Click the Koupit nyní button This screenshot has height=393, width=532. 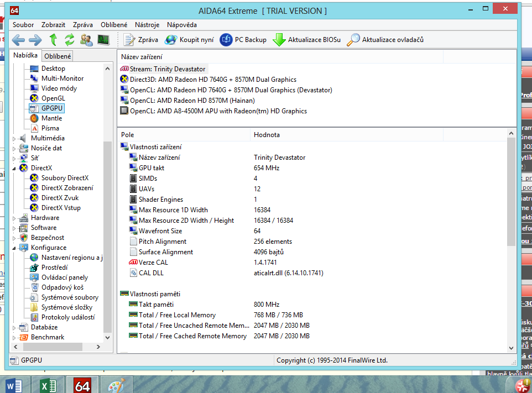[190, 40]
